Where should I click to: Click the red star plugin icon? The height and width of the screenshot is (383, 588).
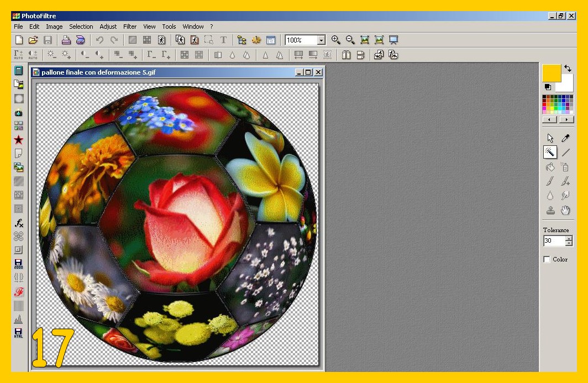click(x=19, y=140)
